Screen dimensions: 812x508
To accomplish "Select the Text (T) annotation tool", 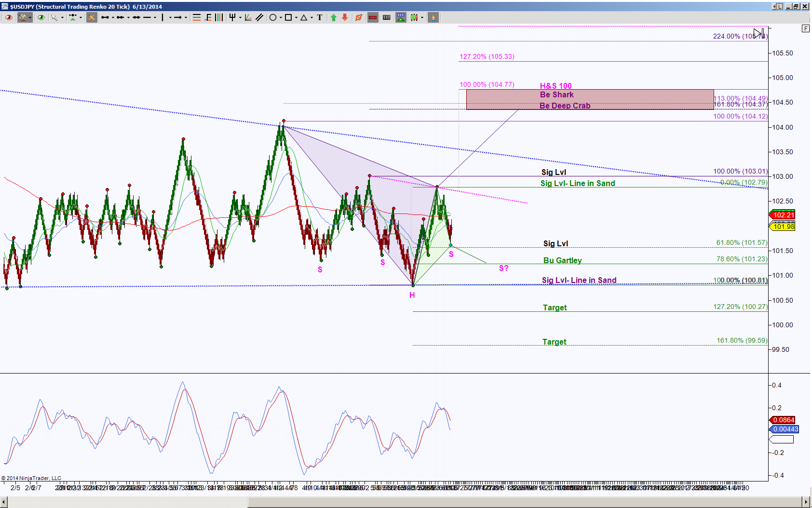I will click(x=320, y=17).
